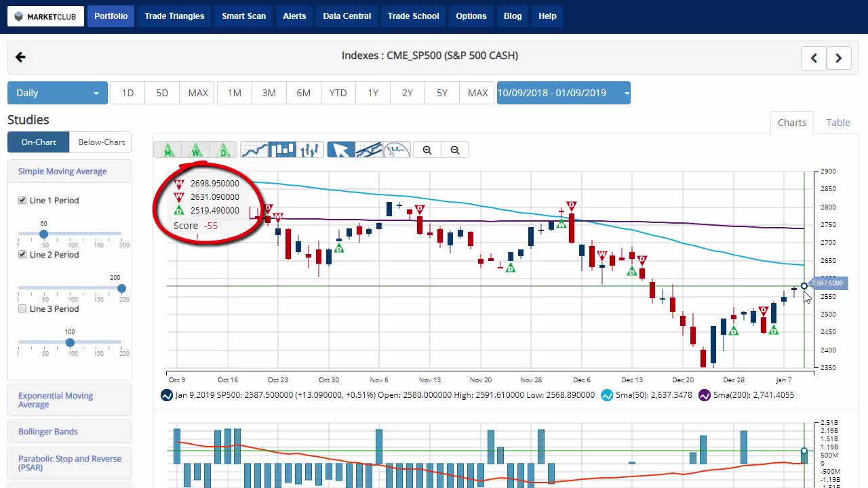Click the green daily triangle near Nov 20
Image resolution: width=868 pixels, height=488 pixels.
pyautogui.click(x=511, y=268)
